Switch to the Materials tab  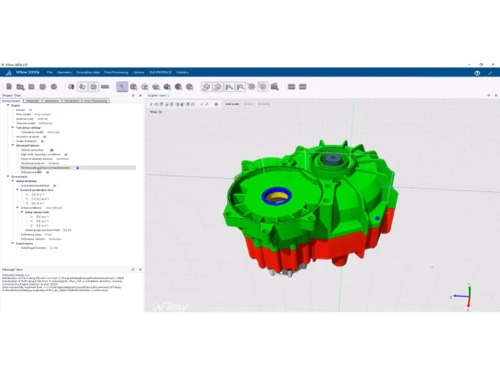tap(33, 101)
